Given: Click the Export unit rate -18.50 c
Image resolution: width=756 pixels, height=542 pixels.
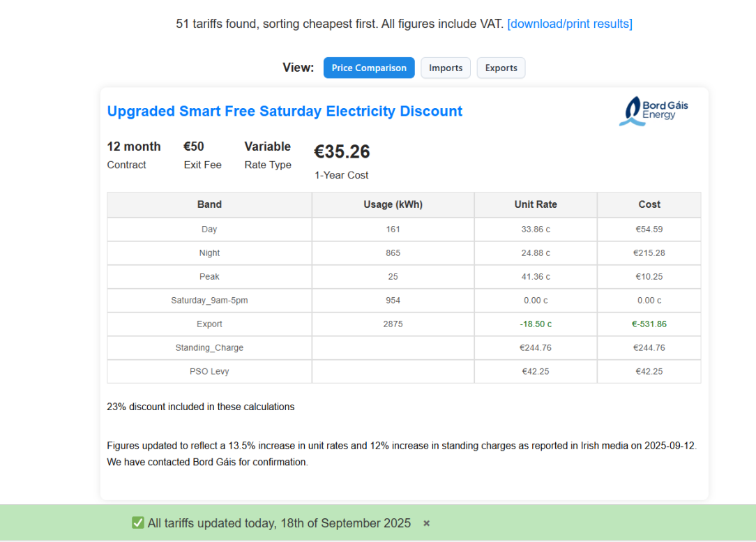Looking at the screenshot, I should click(536, 324).
